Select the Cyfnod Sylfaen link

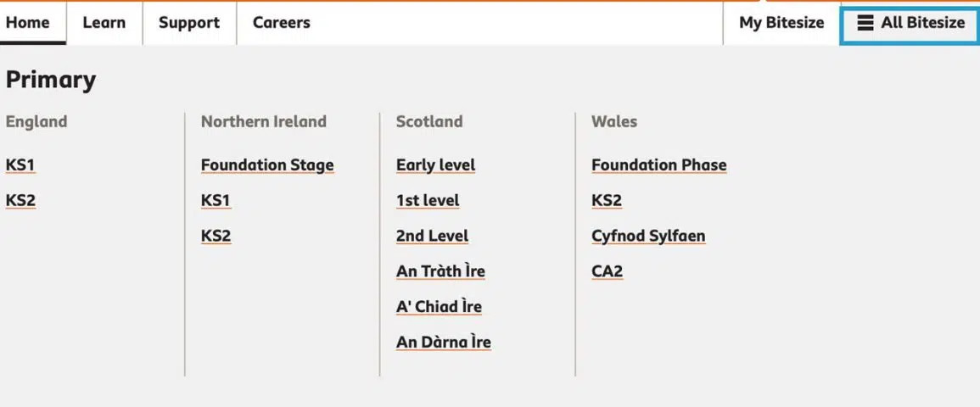pos(648,237)
